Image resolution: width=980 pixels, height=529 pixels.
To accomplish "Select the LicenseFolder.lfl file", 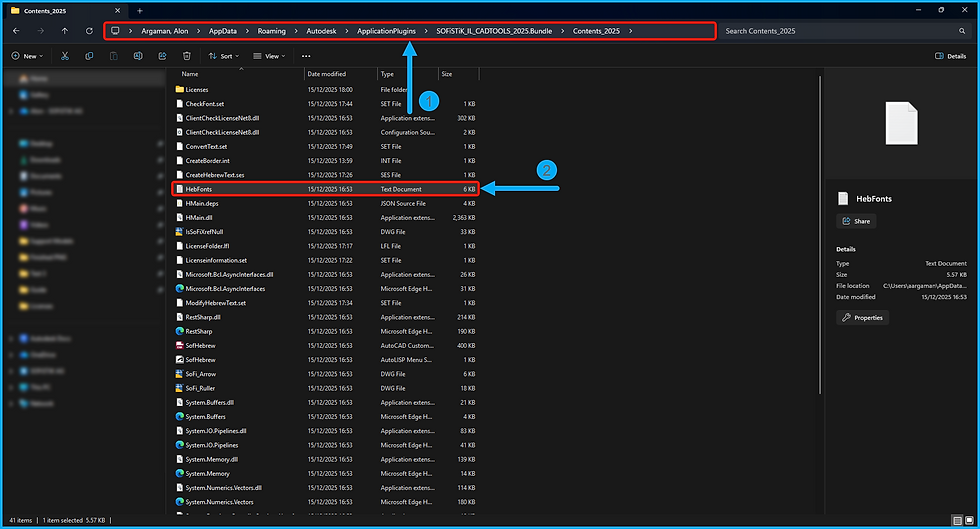I will tap(326, 246).
